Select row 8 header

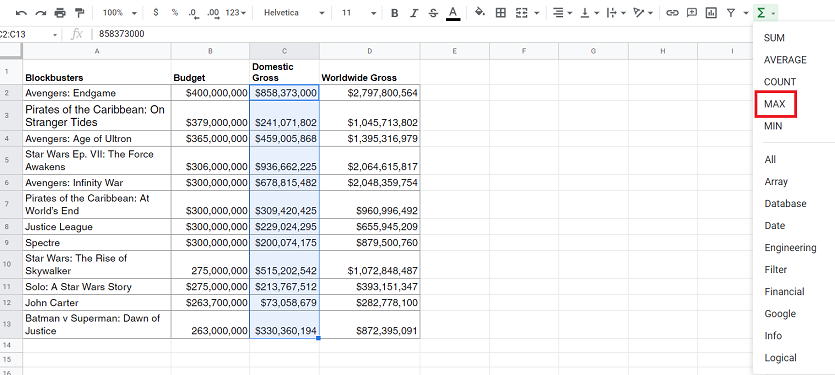(11, 227)
